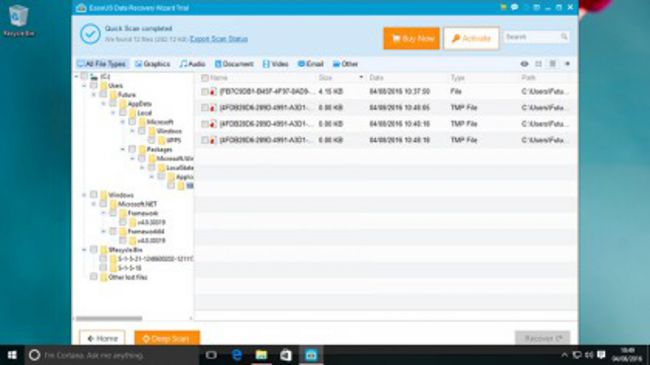Tick the select-all checkbox beside Name header
650x365 pixels.
tap(205, 78)
